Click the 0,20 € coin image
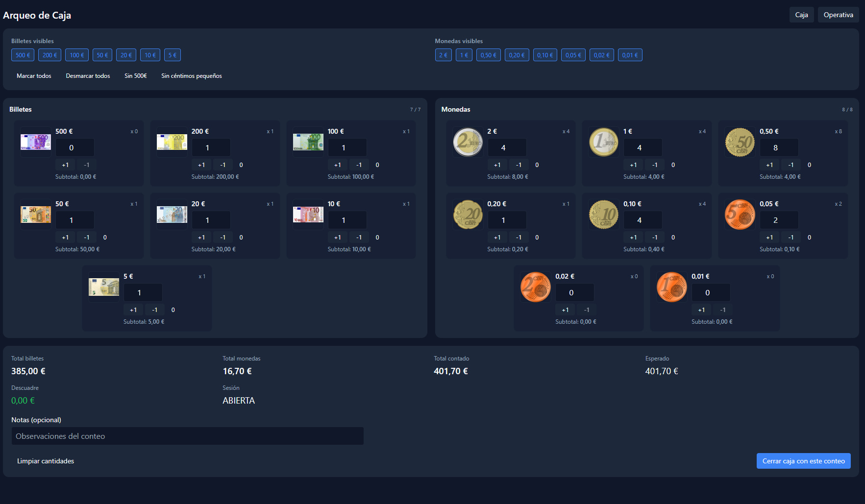 (x=468, y=215)
